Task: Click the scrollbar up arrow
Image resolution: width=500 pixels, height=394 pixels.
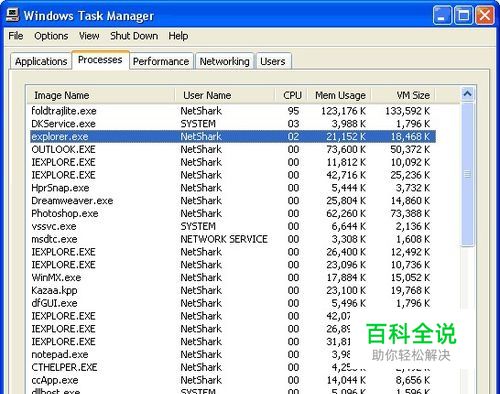Action: (x=467, y=94)
